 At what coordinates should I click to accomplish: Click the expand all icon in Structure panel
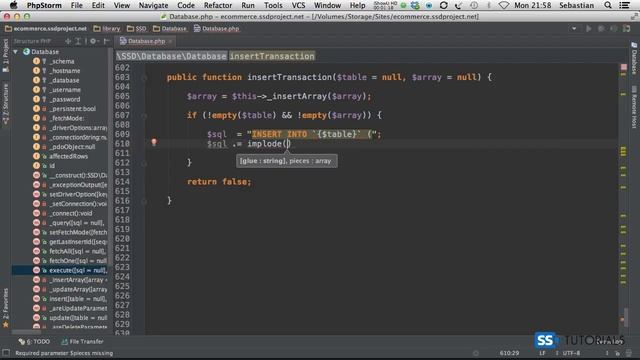[x=68, y=41]
